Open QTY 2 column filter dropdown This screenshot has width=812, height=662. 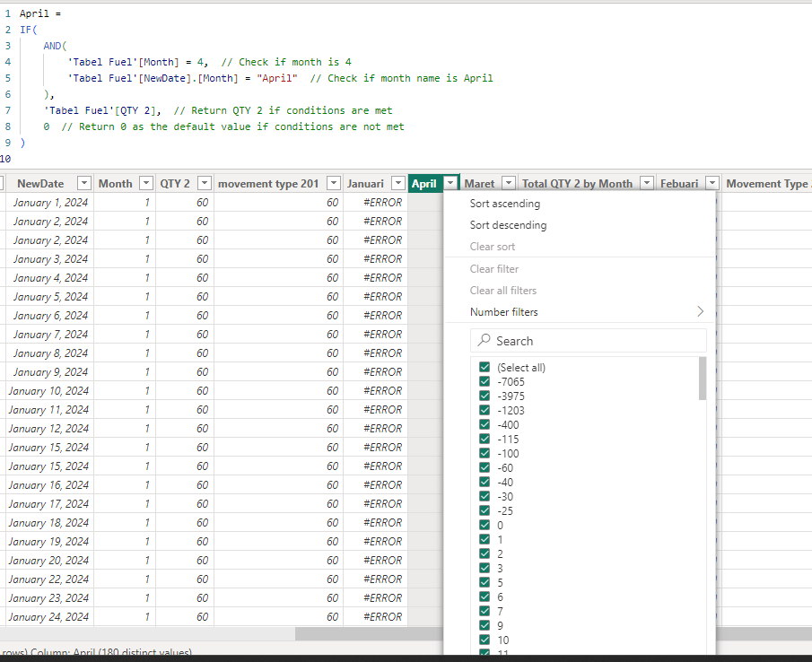click(205, 183)
